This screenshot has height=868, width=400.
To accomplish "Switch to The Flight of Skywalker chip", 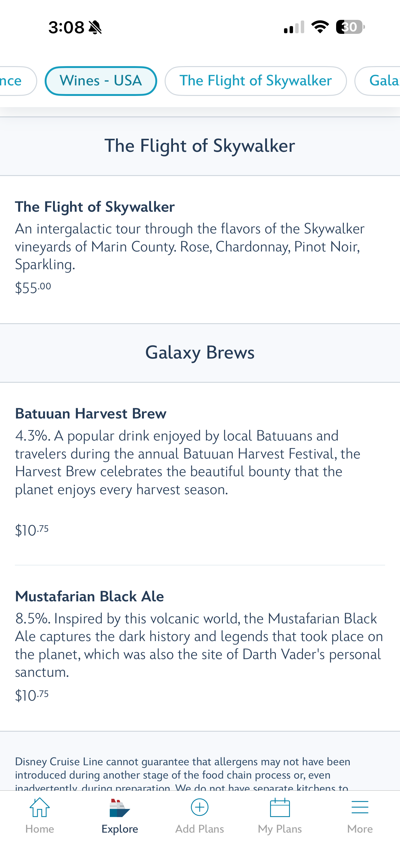I will click(256, 81).
